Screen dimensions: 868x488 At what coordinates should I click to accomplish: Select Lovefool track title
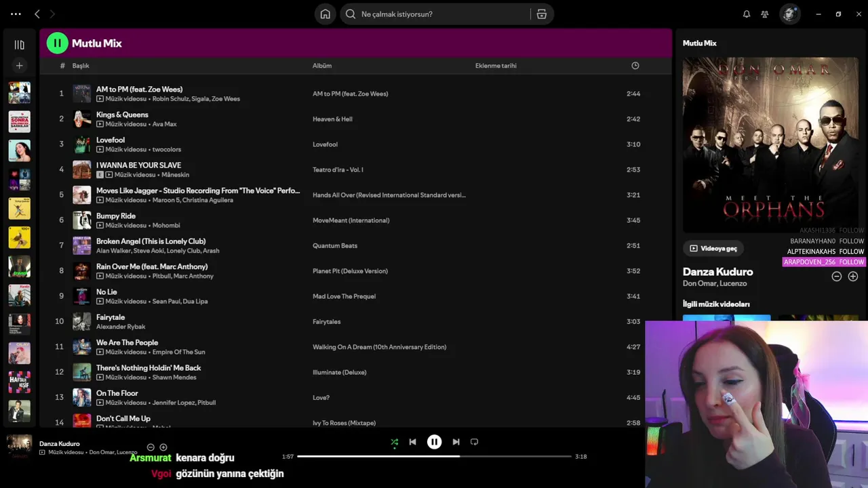(x=111, y=140)
